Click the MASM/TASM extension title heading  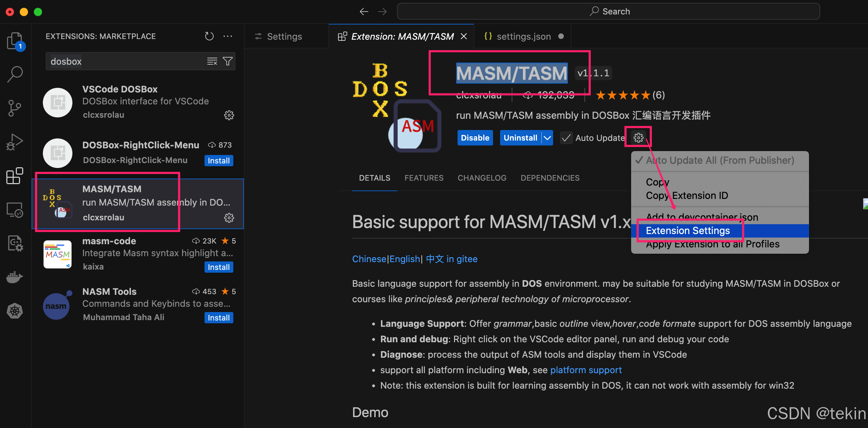[512, 73]
